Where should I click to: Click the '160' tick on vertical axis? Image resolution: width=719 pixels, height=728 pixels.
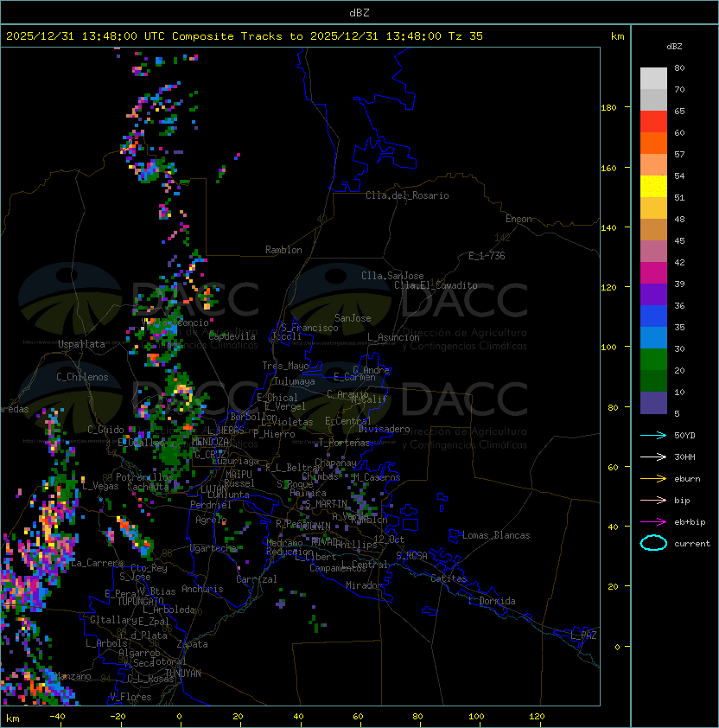[x=608, y=168]
